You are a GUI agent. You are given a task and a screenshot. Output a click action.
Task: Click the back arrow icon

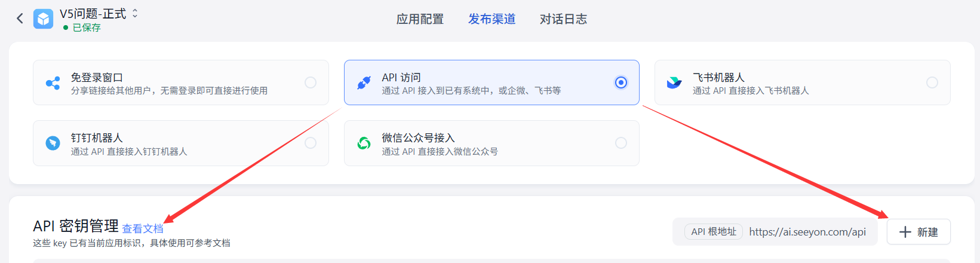point(20,19)
